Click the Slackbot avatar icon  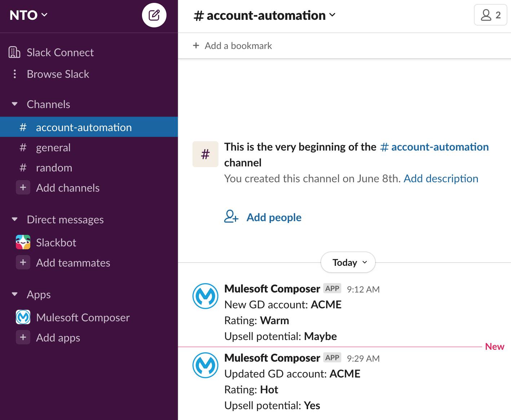coord(23,242)
